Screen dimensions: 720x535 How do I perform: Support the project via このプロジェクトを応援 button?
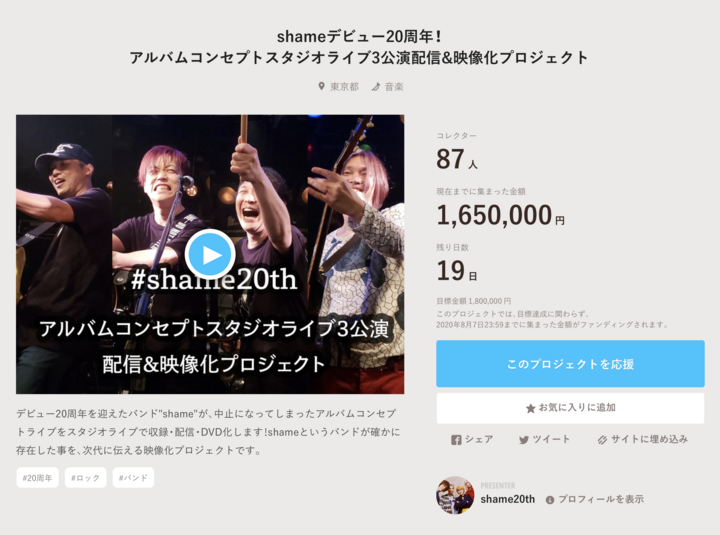point(570,364)
